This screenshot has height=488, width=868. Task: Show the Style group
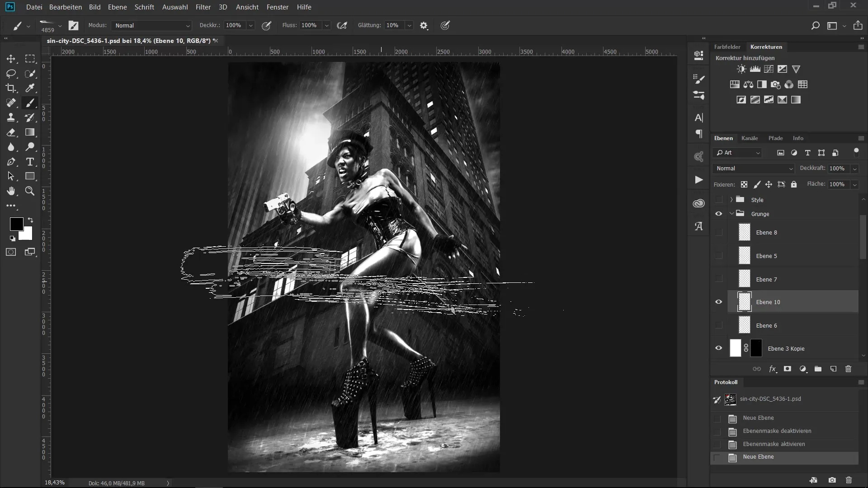click(719, 200)
